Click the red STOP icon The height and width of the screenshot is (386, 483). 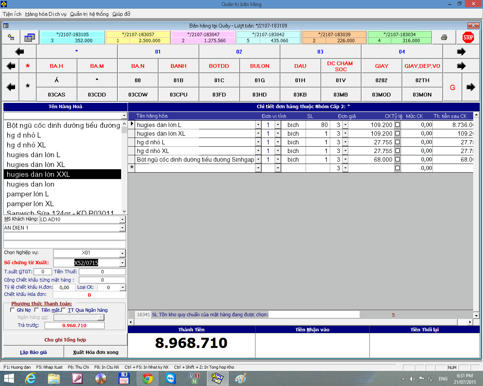[468, 37]
